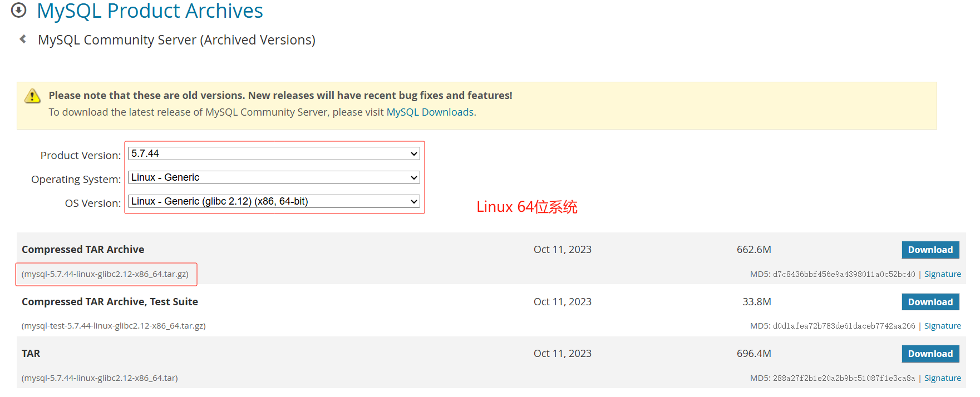The height and width of the screenshot is (397, 980).
Task: Open the Product Version dropdown showing 5.7.44
Action: tap(274, 153)
